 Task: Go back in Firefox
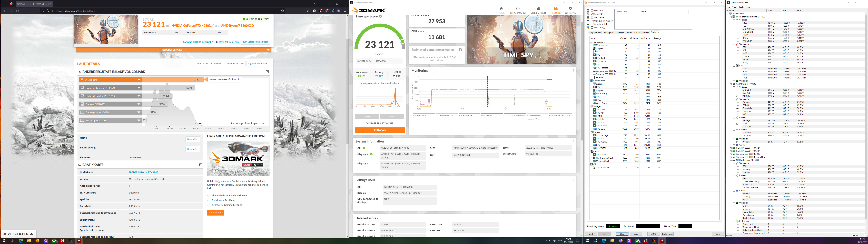click(5, 11)
